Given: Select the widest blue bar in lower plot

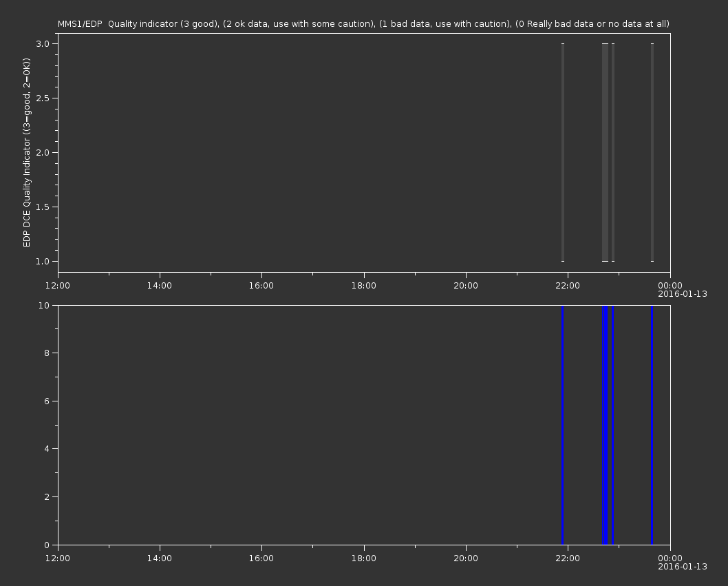Looking at the screenshot, I should [605, 425].
